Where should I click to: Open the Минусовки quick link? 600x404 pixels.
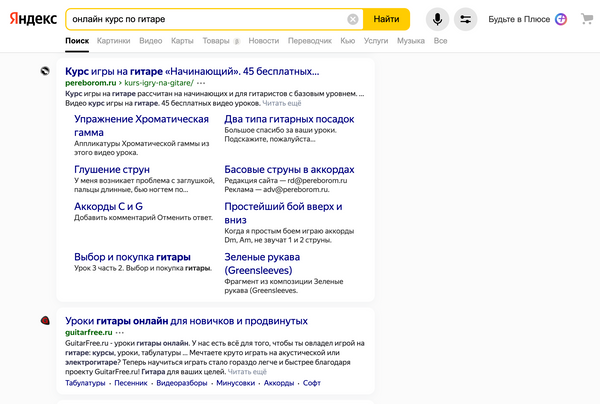[236, 383]
